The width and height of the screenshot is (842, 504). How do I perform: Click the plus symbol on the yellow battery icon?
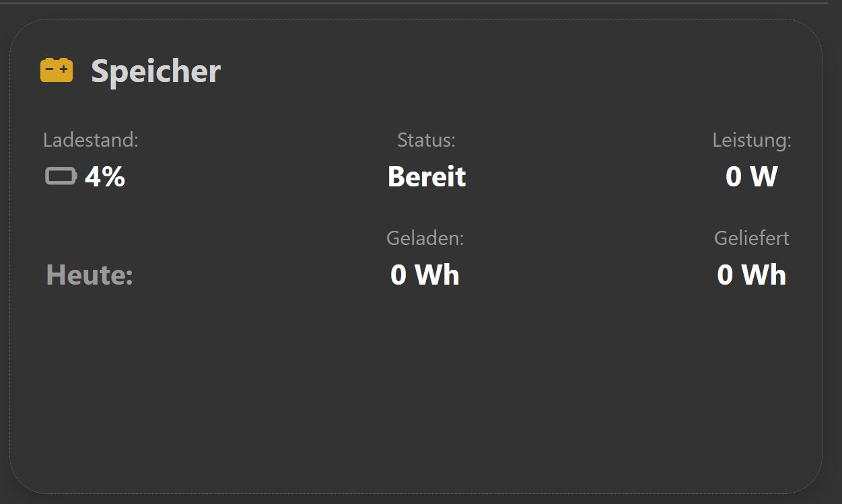pos(63,69)
